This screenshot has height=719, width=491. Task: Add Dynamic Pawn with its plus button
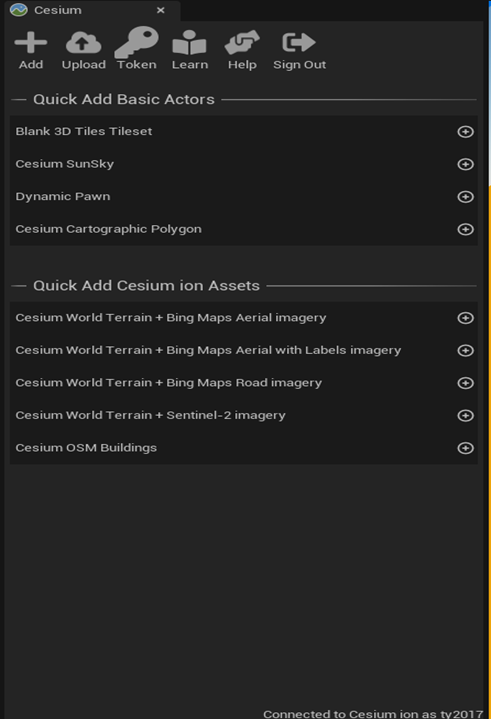pyautogui.click(x=465, y=197)
